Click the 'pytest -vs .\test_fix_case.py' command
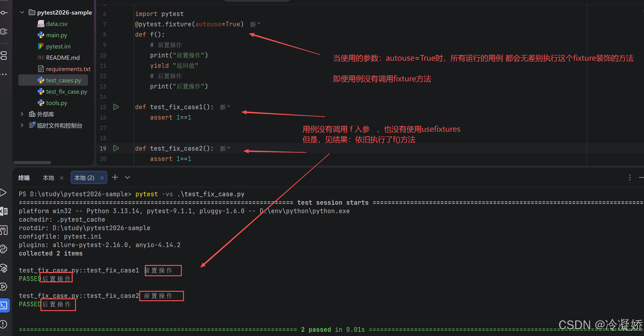The height and width of the screenshot is (336, 644). [x=190, y=194]
